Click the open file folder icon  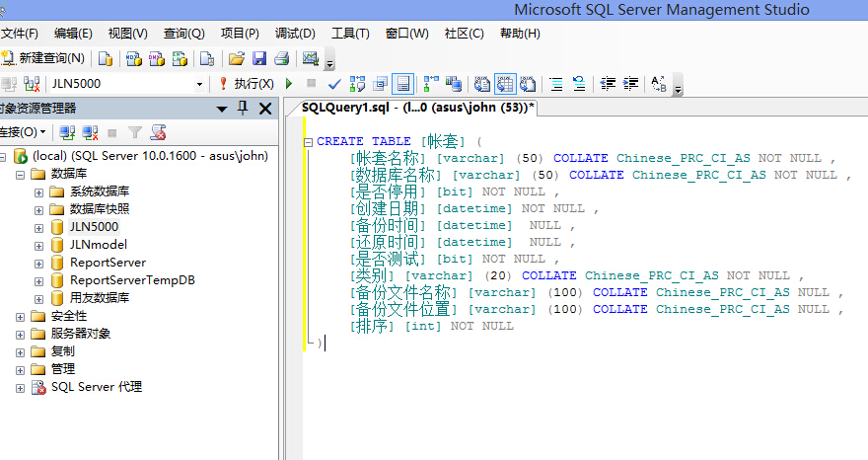coord(236,58)
